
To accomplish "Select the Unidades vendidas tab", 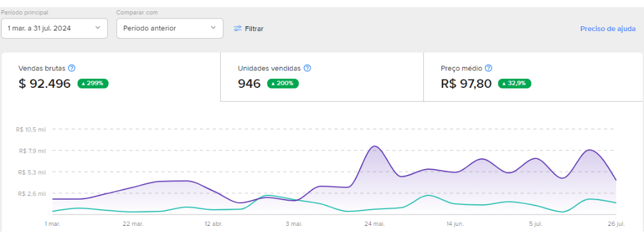I will pyautogui.click(x=322, y=77).
